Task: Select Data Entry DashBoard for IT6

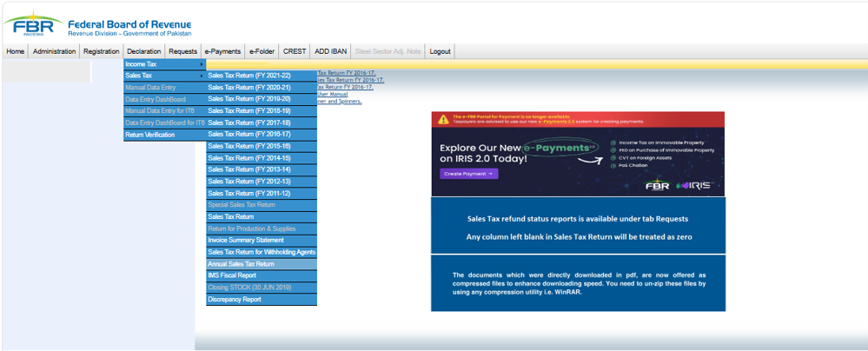Action: [164, 123]
